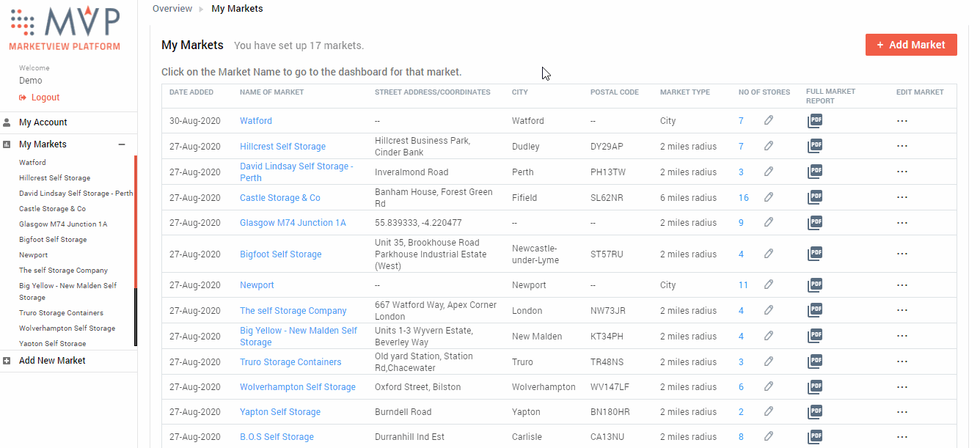Open edit market menu for Castle Storage & Co
980x448 pixels.
tap(902, 198)
